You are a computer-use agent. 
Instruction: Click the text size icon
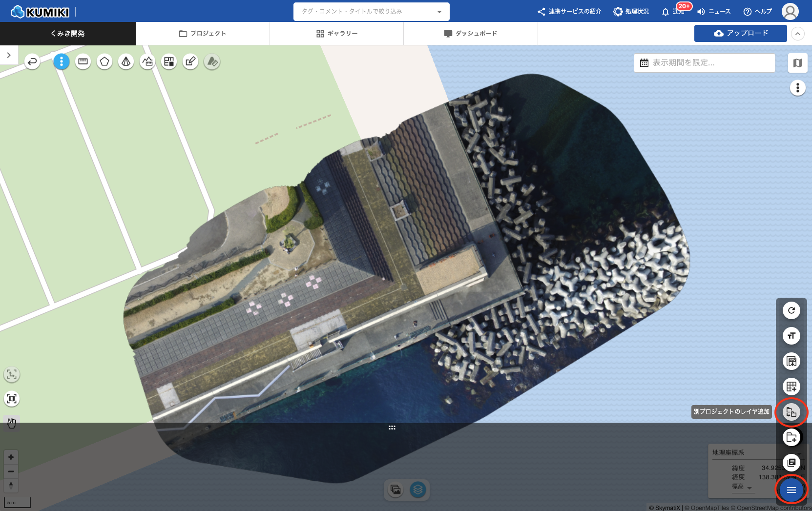point(791,336)
